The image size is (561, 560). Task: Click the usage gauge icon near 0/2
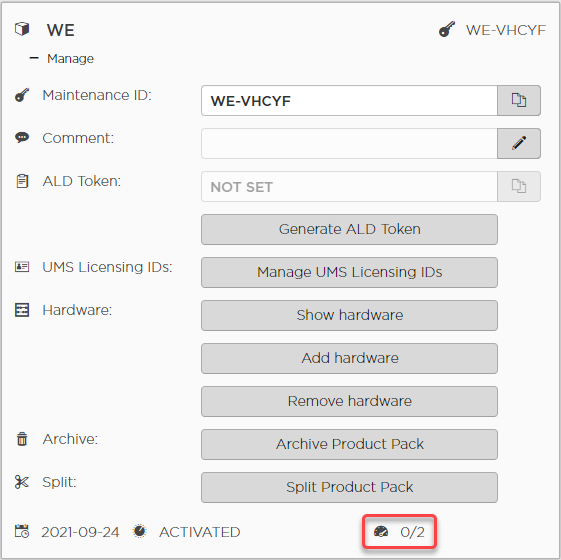381,532
